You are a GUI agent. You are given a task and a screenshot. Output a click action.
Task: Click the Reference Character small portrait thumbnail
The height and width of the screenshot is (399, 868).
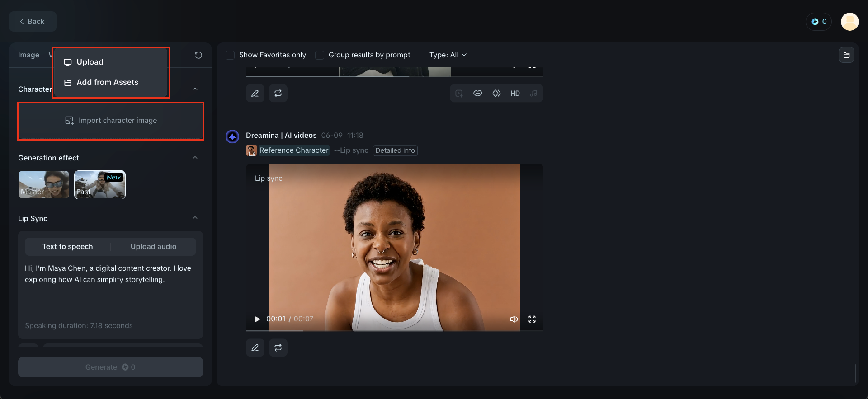tap(251, 150)
